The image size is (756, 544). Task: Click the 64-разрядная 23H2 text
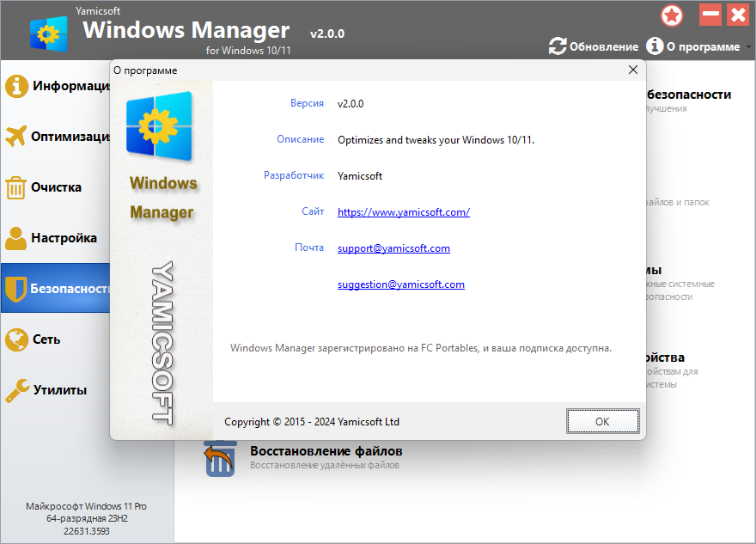tap(87, 518)
